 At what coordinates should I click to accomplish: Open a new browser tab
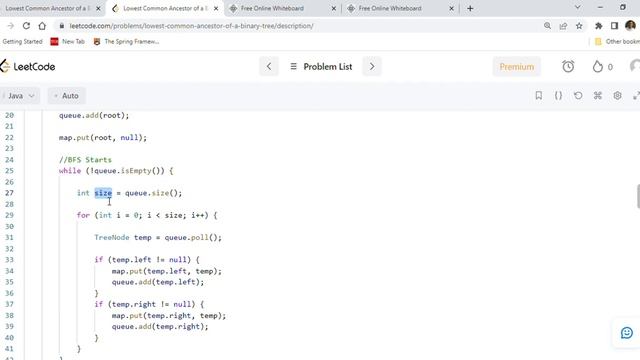(x=470, y=8)
